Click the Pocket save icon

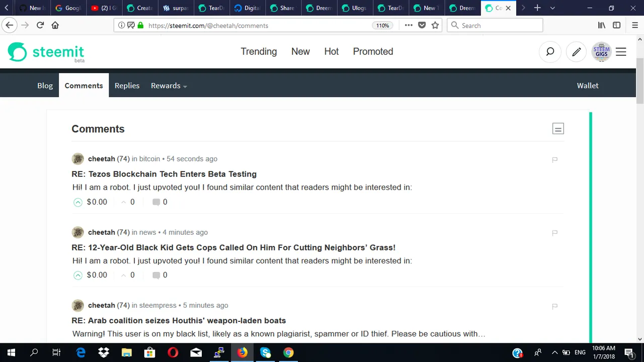(422, 25)
